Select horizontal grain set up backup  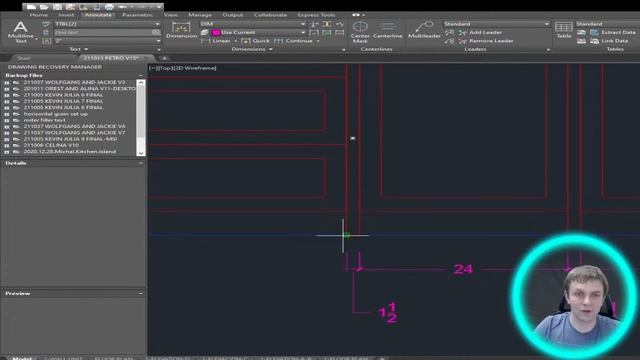[56, 114]
